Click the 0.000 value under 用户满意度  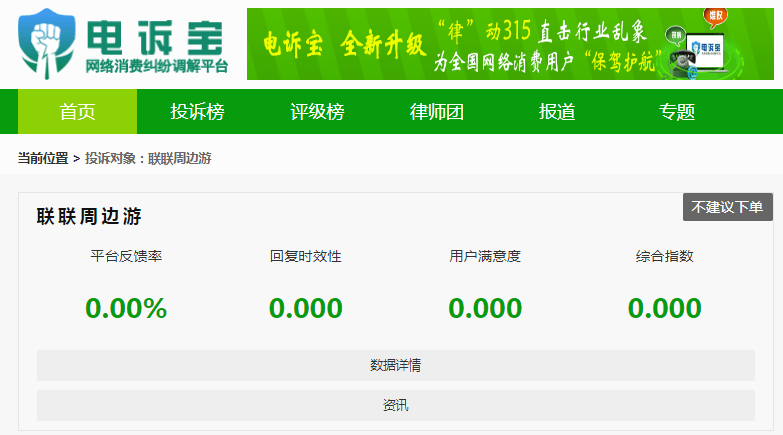tap(485, 308)
